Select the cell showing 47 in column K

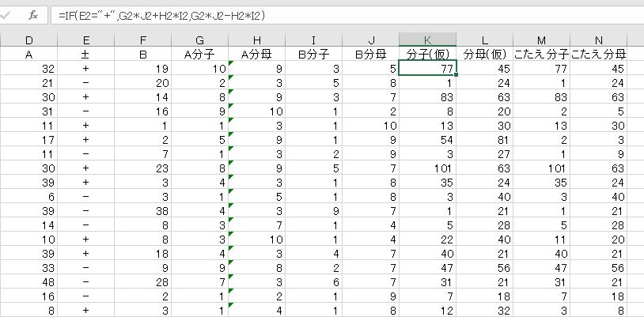427,268
